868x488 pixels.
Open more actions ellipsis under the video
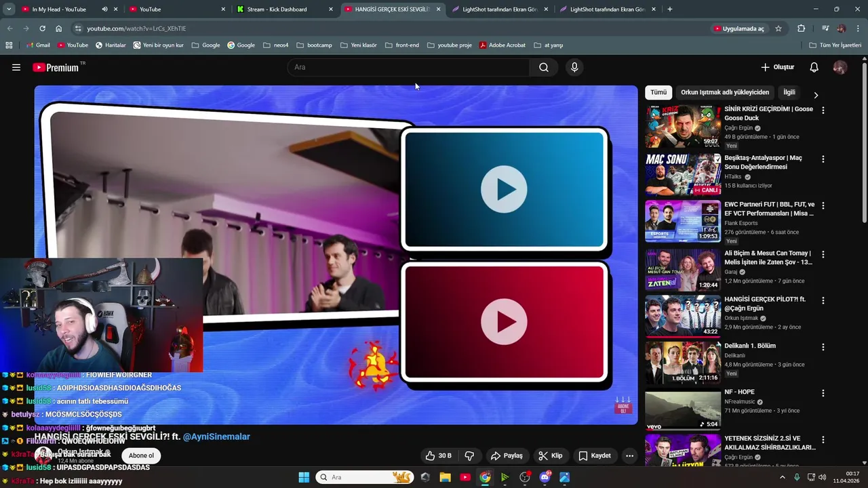point(629,455)
